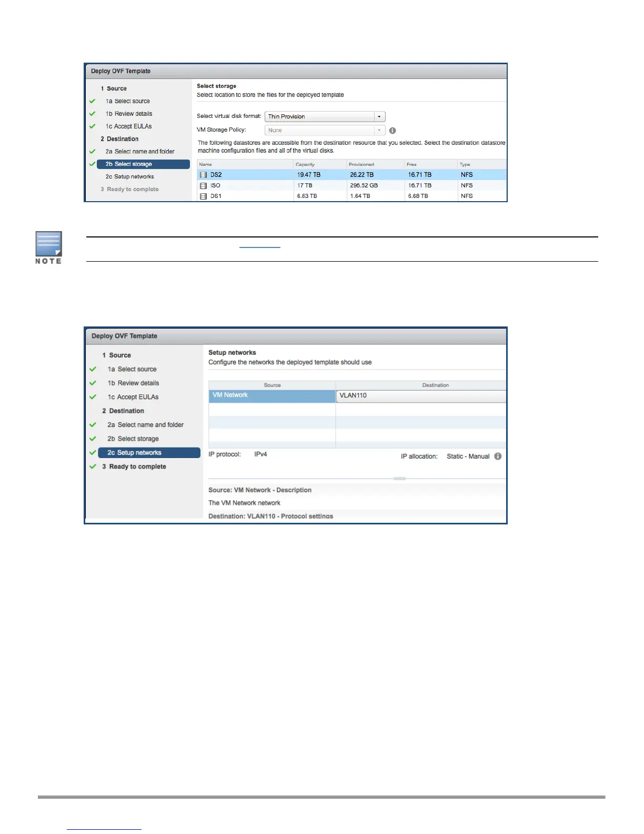Click the 1.64 TB provisioned cell

coord(360,196)
